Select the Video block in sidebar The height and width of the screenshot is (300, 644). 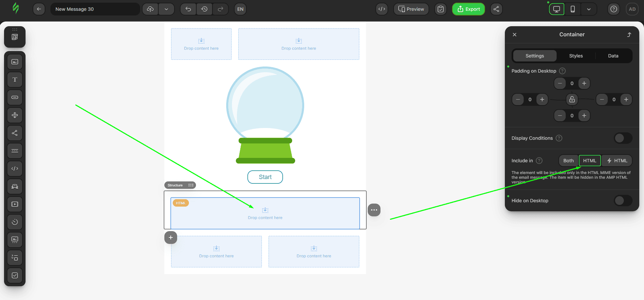15,204
